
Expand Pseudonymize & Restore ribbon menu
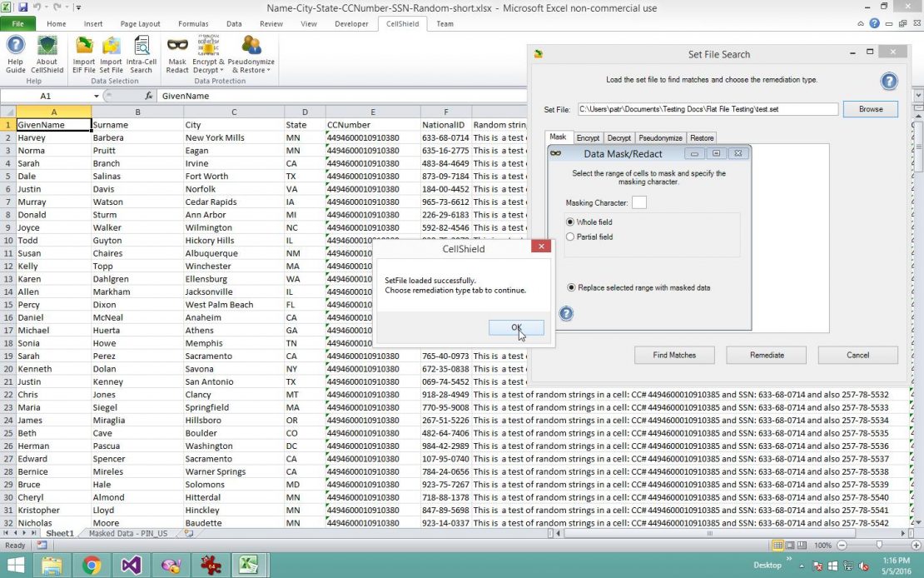[x=251, y=54]
